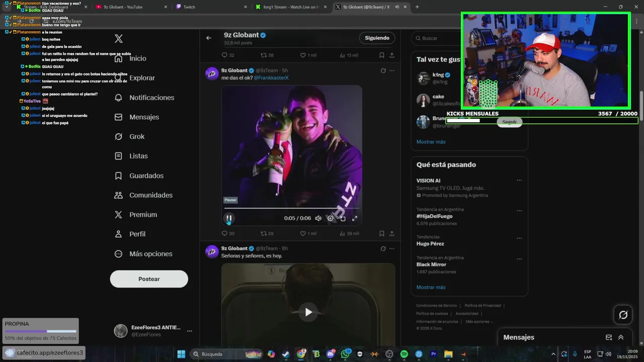Like the 'me das el ok?' post
This screenshot has width=644, height=362.
pyautogui.click(x=308, y=233)
